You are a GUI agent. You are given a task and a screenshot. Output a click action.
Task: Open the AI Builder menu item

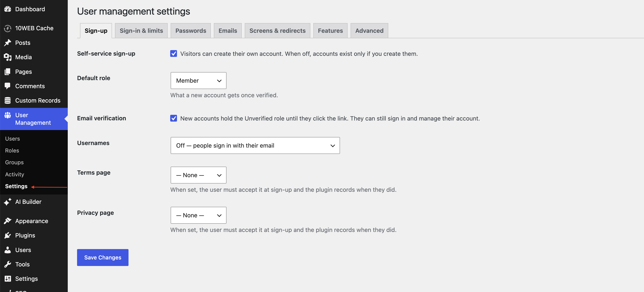point(34,202)
